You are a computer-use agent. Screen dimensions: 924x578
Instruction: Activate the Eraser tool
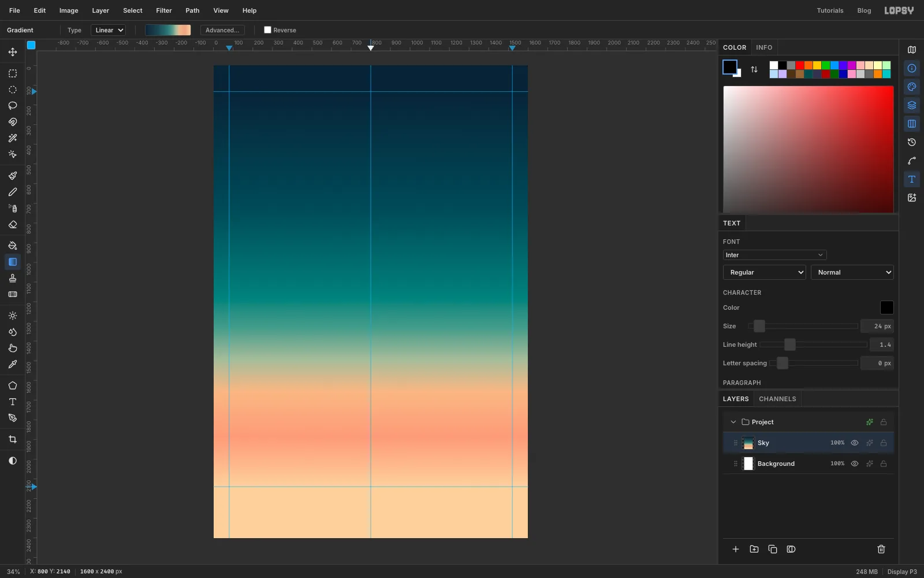click(x=13, y=224)
